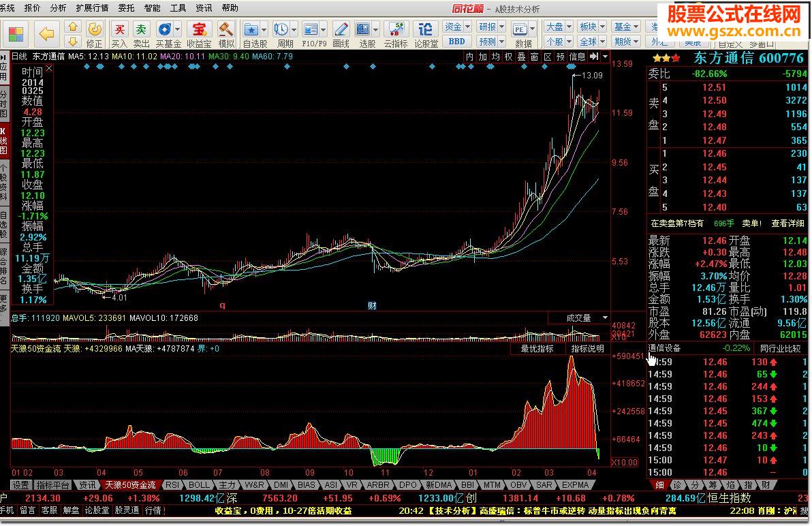Select the 诊 tab in the right panel
Screen dimensions: 812x526
[677, 485]
